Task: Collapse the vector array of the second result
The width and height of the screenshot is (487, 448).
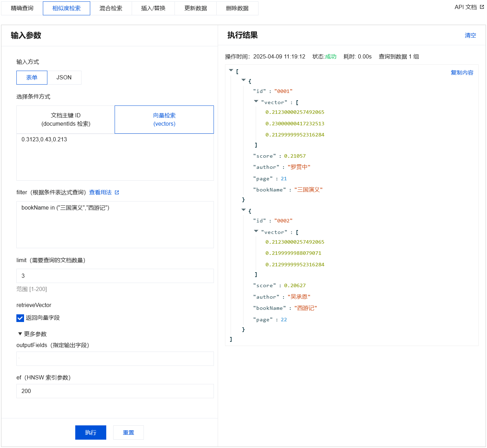Action: tap(256, 231)
